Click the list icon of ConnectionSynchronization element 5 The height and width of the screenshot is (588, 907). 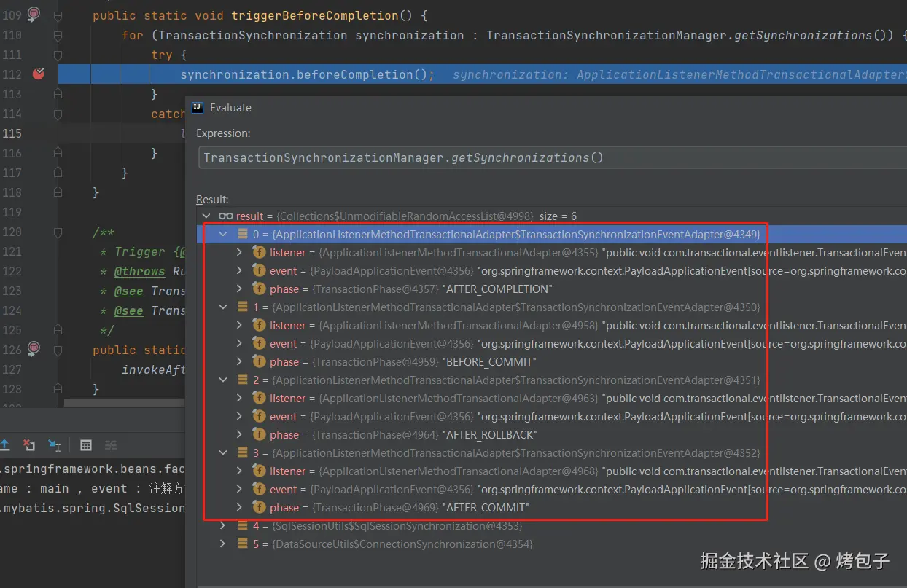(243, 544)
